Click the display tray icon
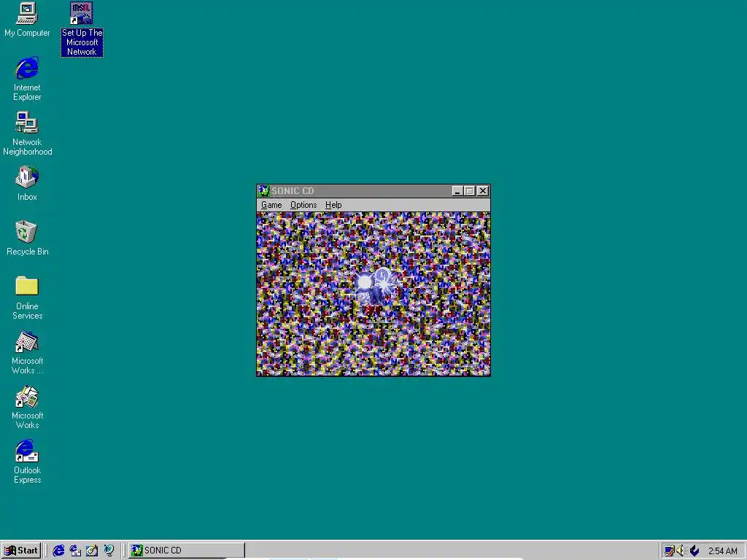This screenshot has width=747, height=560. click(x=669, y=551)
